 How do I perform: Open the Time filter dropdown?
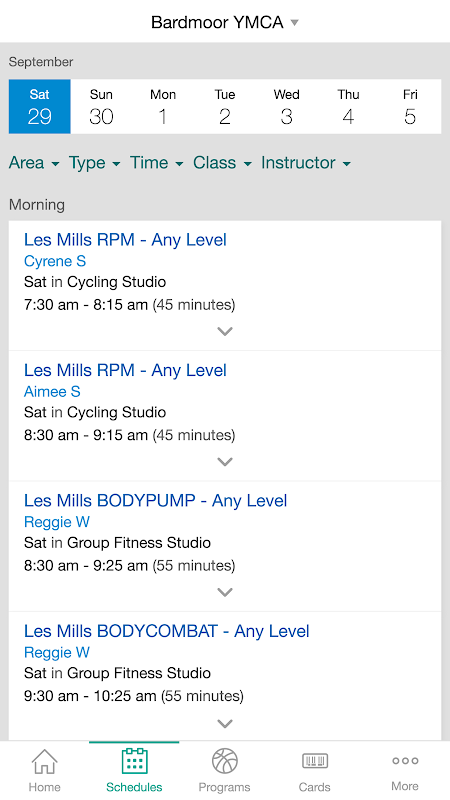(157, 163)
